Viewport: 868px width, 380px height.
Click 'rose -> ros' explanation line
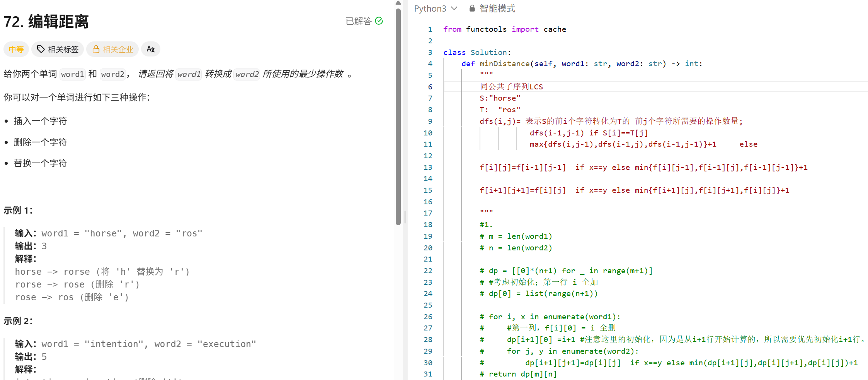(72, 297)
